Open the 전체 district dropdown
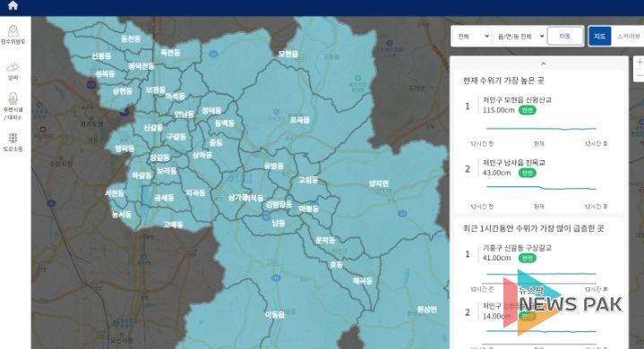The image size is (644, 349). [472, 37]
